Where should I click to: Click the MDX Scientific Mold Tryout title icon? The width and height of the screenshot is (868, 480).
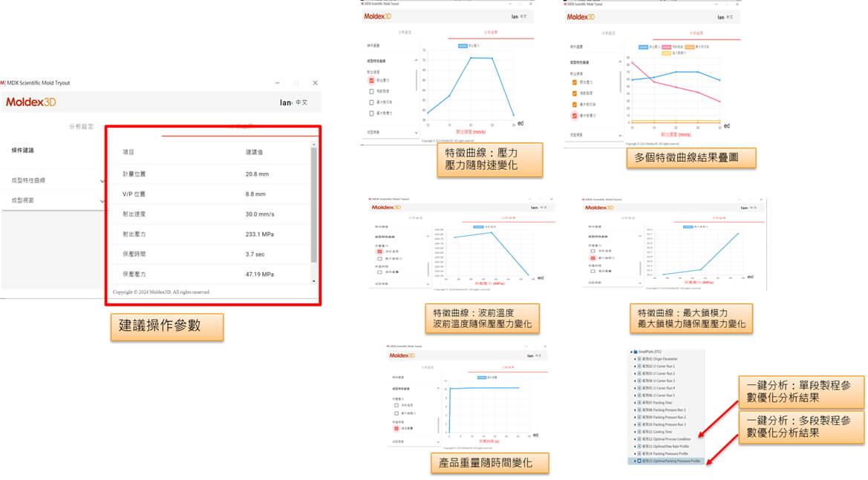click(x=3, y=83)
